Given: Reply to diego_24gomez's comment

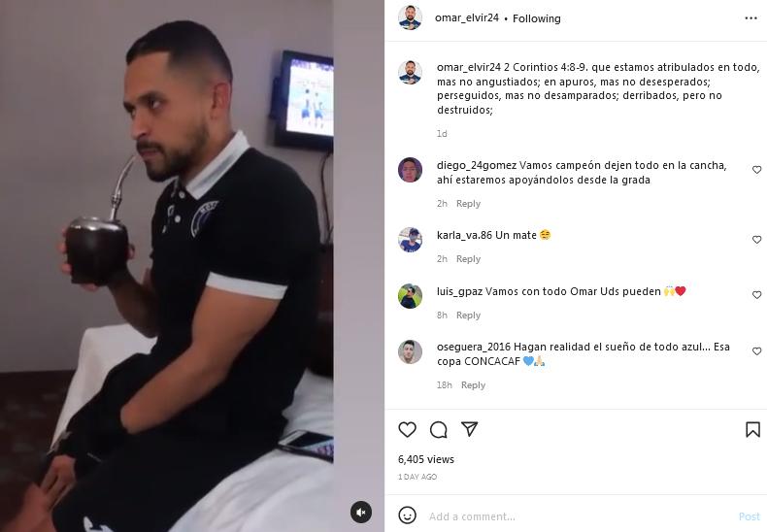Looking at the screenshot, I should tap(468, 204).
